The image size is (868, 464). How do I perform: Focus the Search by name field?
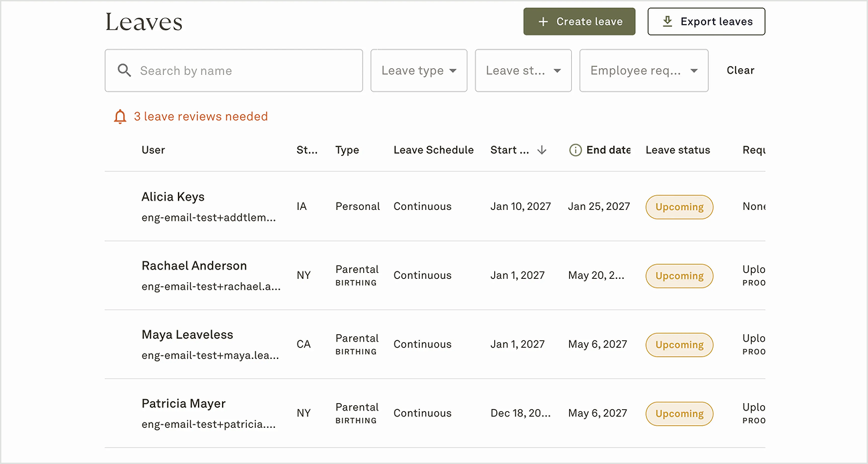click(234, 70)
